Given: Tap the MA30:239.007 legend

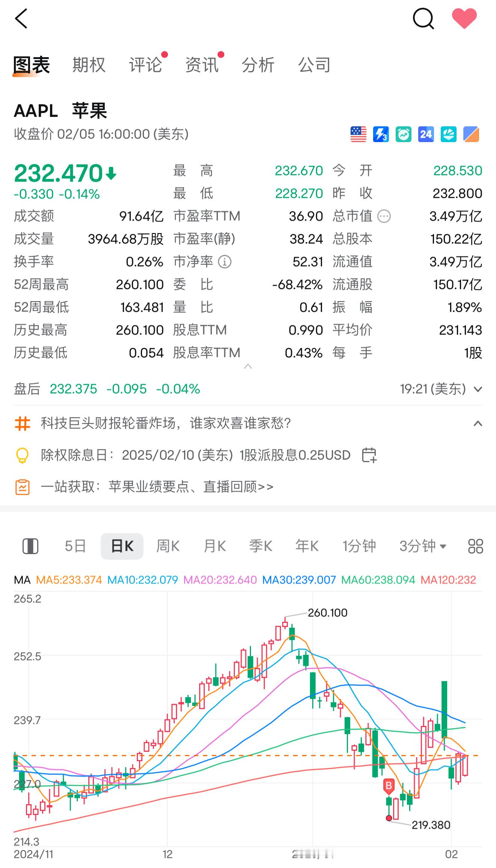Looking at the screenshot, I should [299, 580].
